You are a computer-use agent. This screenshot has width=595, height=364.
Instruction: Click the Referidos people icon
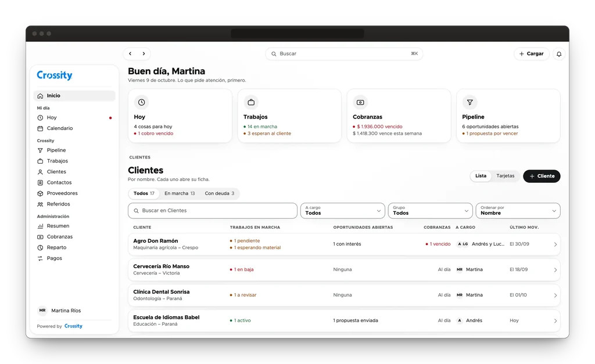[40, 204]
